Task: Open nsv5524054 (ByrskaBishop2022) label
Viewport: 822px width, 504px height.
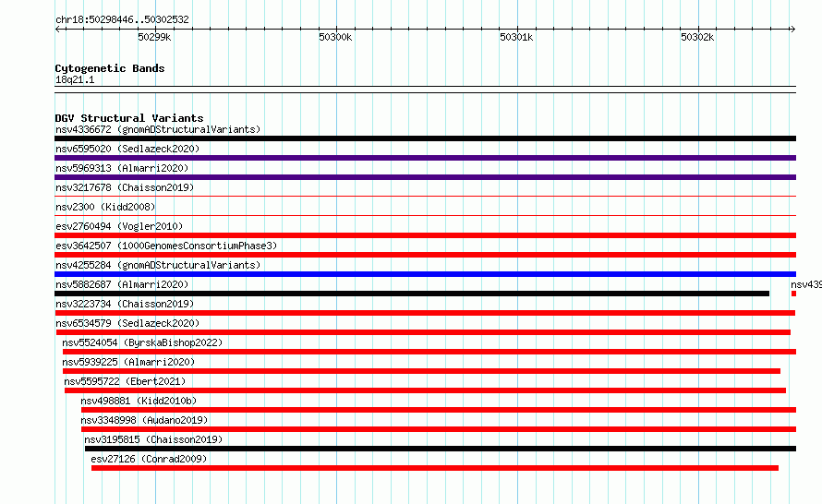Action: (x=142, y=342)
